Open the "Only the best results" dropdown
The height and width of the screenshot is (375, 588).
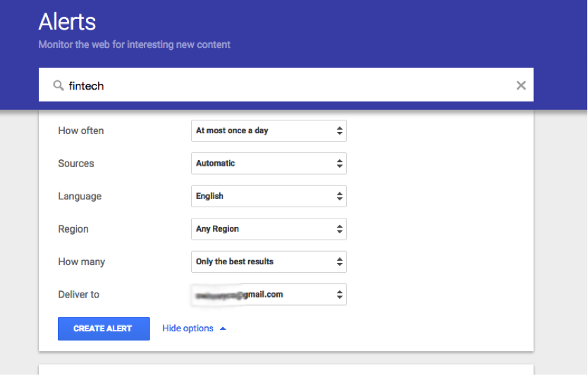tap(269, 262)
